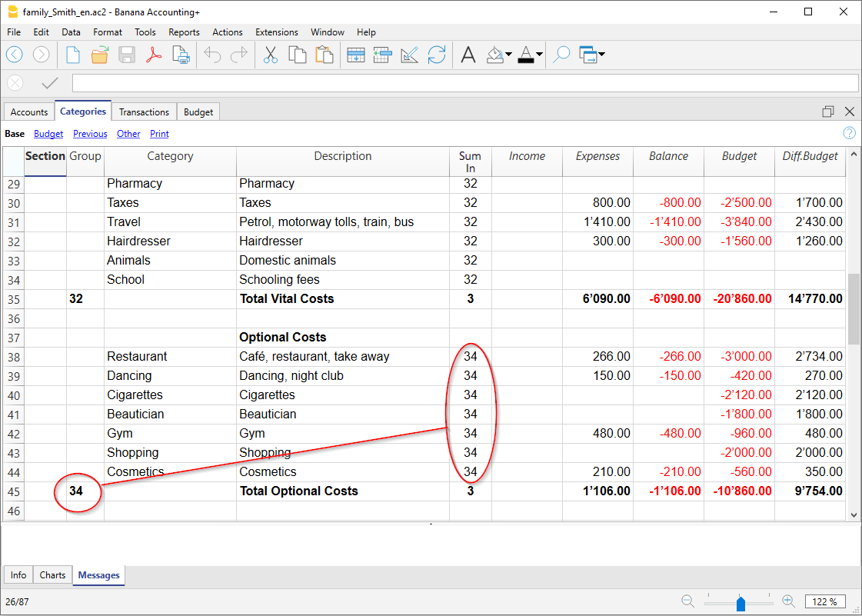
Task: Open the File menu
Action: click(x=14, y=32)
